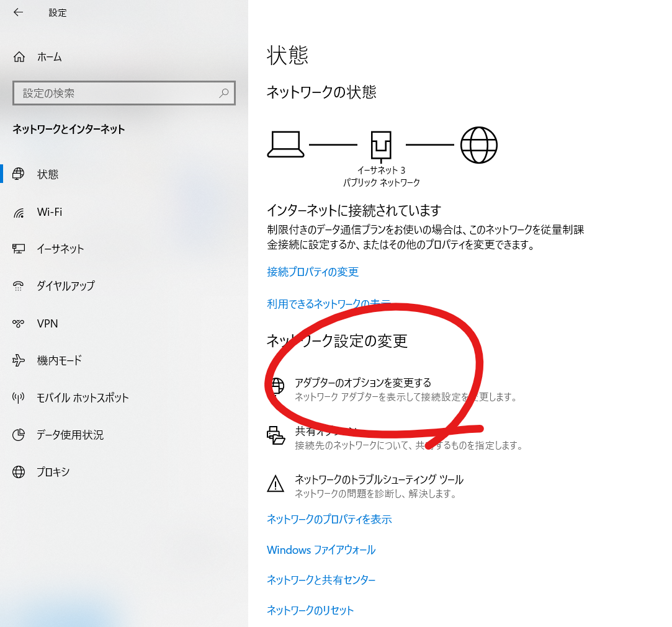The width and height of the screenshot is (672, 627).
Task: Click the Home house icon
Action: (x=19, y=56)
